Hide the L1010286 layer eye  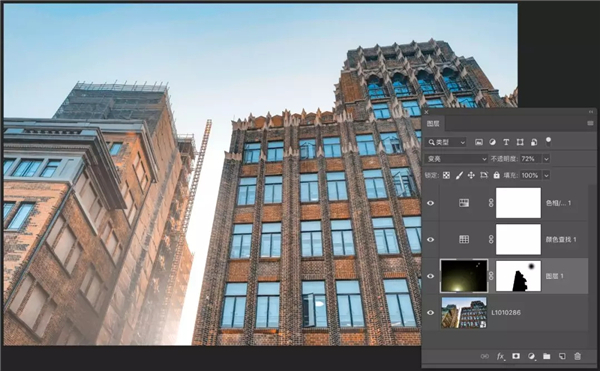pyautogui.click(x=430, y=312)
